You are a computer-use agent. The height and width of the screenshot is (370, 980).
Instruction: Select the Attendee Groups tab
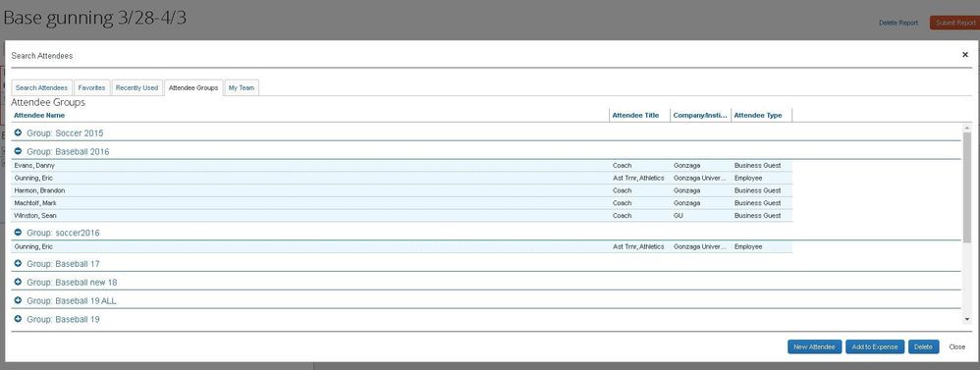point(193,88)
